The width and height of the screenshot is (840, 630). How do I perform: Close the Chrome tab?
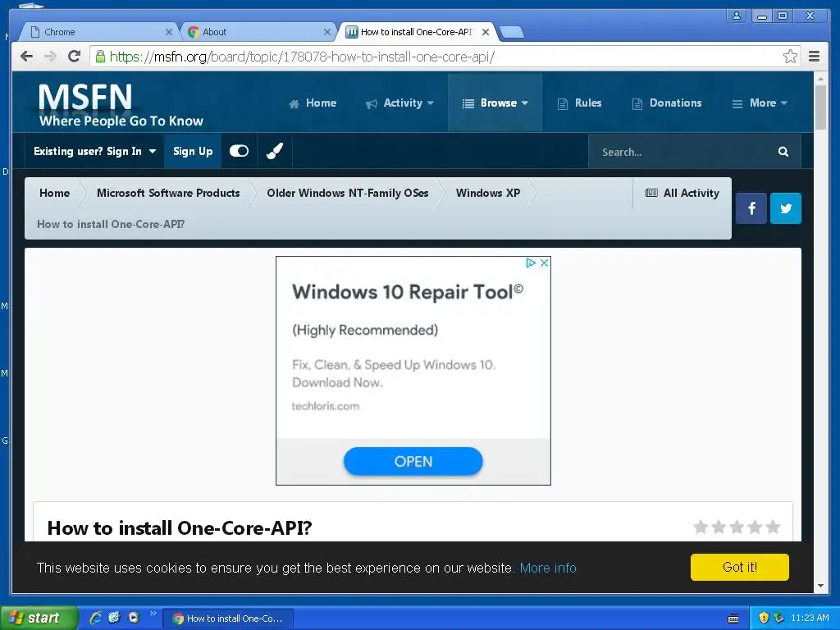[x=168, y=32]
